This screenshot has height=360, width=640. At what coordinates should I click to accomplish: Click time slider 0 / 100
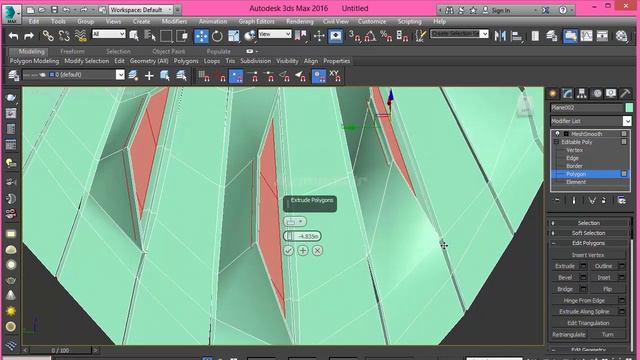pos(60,350)
